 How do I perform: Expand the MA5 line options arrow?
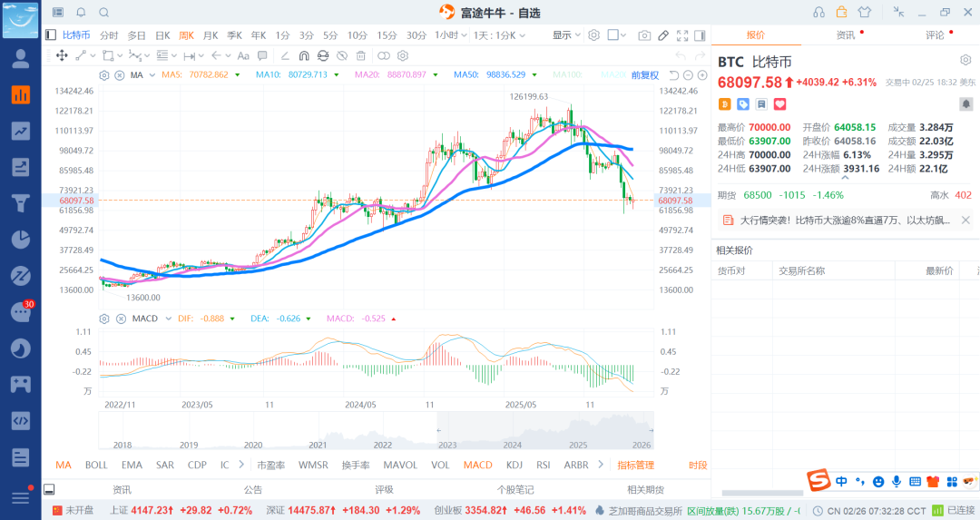(235, 75)
